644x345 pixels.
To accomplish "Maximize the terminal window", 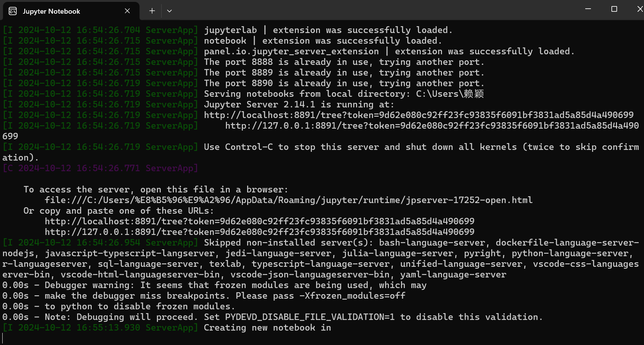I will coord(614,9).
